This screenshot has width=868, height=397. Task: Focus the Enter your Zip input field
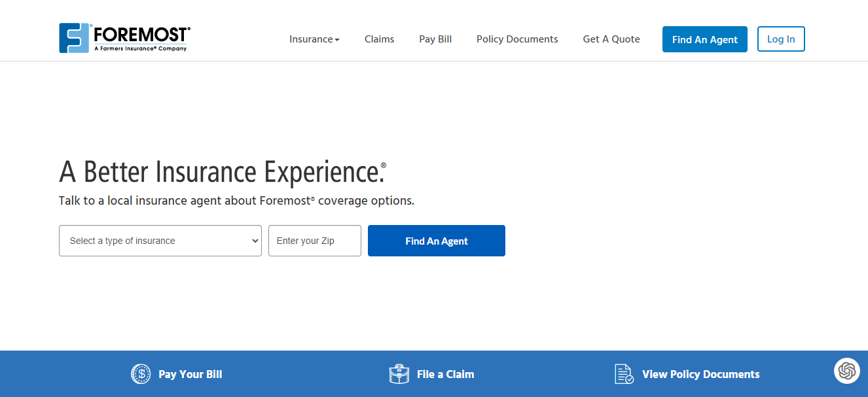(x=315, y=241)
